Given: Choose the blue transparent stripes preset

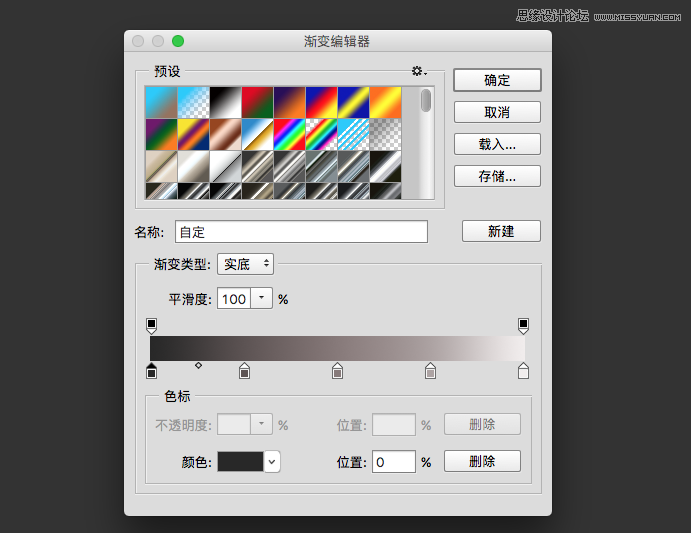Looking at the screenshot, I should click(353, 134).
